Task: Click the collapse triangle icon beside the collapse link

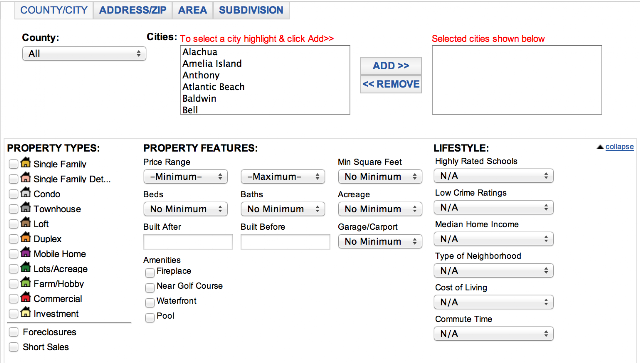Action: pos(600,147)
